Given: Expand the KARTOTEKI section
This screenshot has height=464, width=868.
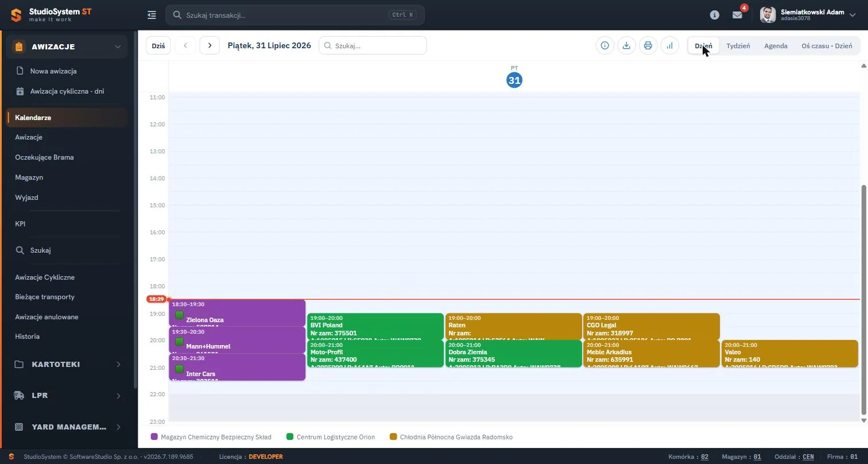Looking at the screenshot, I should 67,364.
